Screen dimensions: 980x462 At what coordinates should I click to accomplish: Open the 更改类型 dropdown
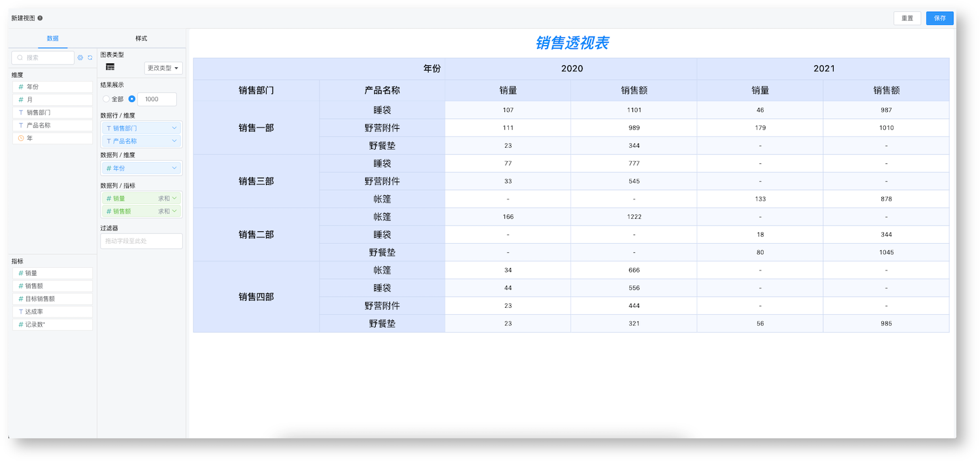163,68
